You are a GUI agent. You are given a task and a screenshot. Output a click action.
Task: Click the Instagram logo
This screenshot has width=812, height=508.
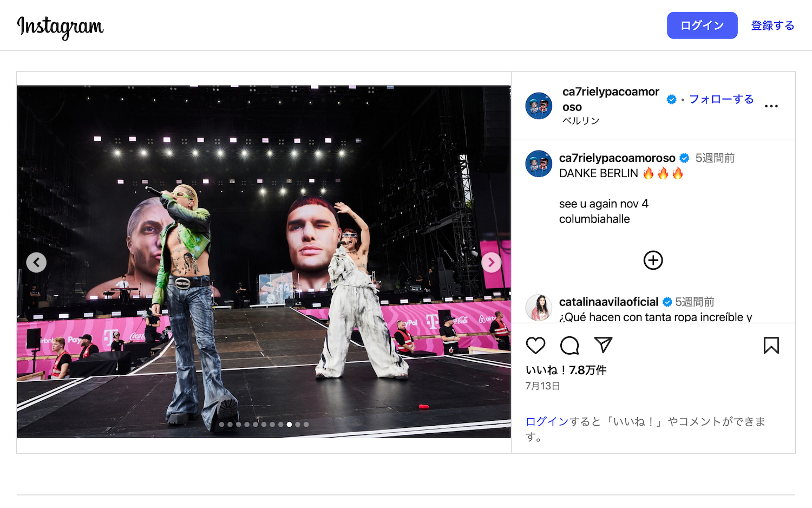60,27
